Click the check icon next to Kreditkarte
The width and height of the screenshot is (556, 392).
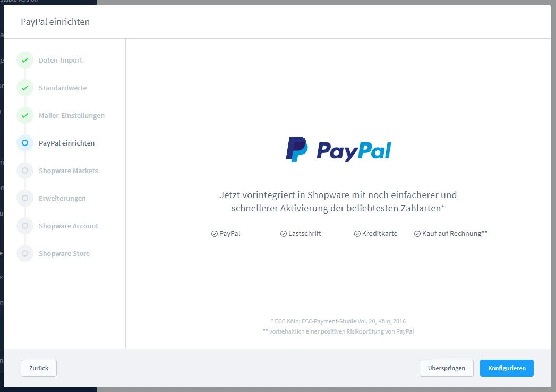point(357,234)
